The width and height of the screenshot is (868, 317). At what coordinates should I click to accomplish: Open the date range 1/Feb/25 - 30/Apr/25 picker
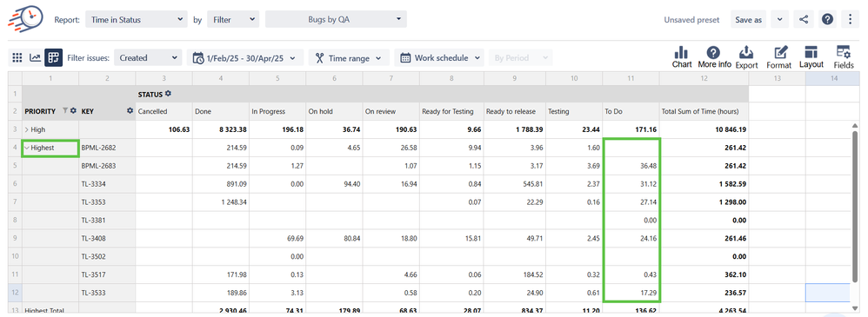pos(245,57)
